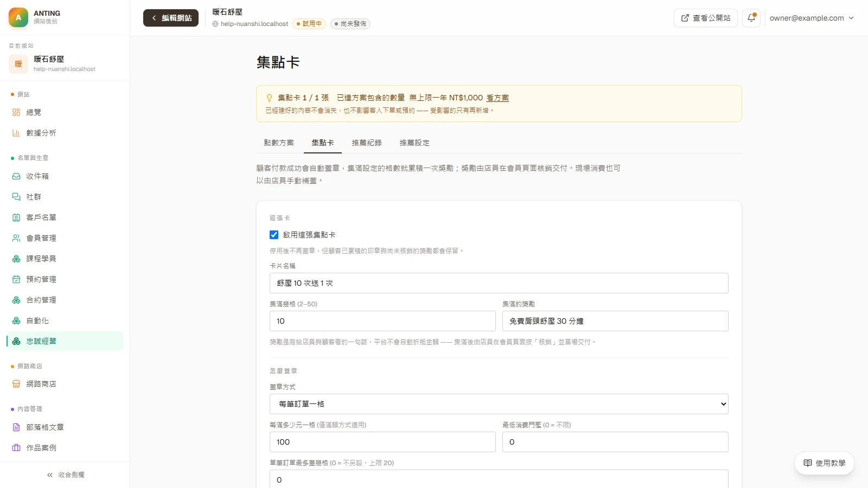The height and width of the screenshot is (488, 868).
Task: Open the 自動化 icon
Action: coord(16,321)
